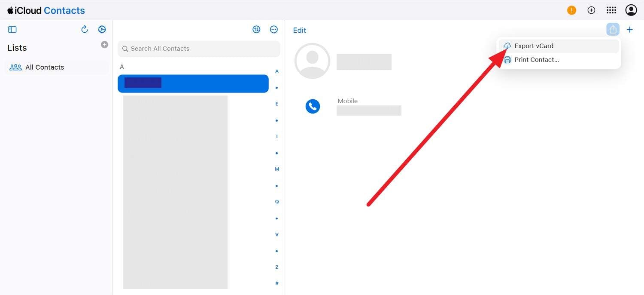
Task: Click the refresh contacts icon
Action: (x=85, y=29)
